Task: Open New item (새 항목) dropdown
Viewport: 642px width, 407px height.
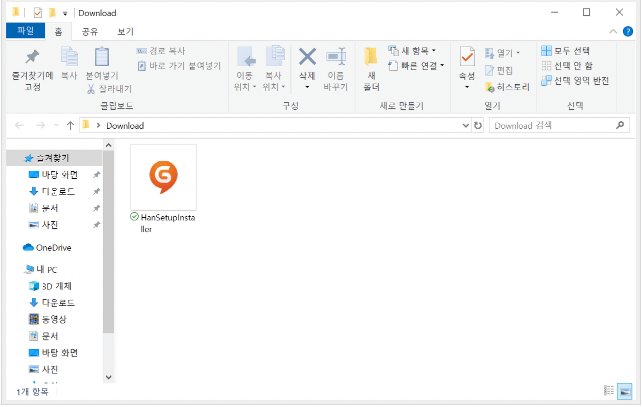Action: (412, 51)
